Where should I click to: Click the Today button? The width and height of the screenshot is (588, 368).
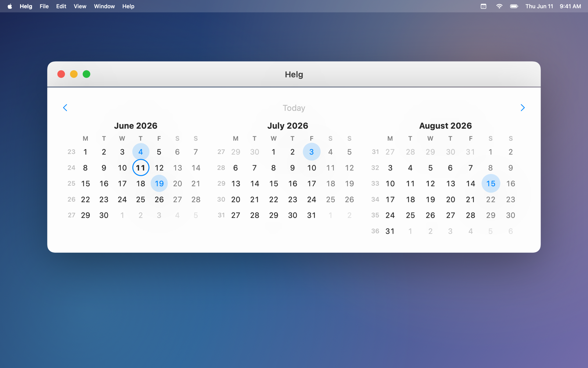294,108
